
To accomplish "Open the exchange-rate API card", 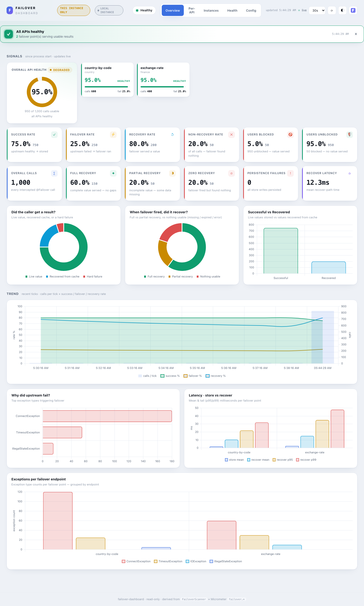I will [163, 80].
